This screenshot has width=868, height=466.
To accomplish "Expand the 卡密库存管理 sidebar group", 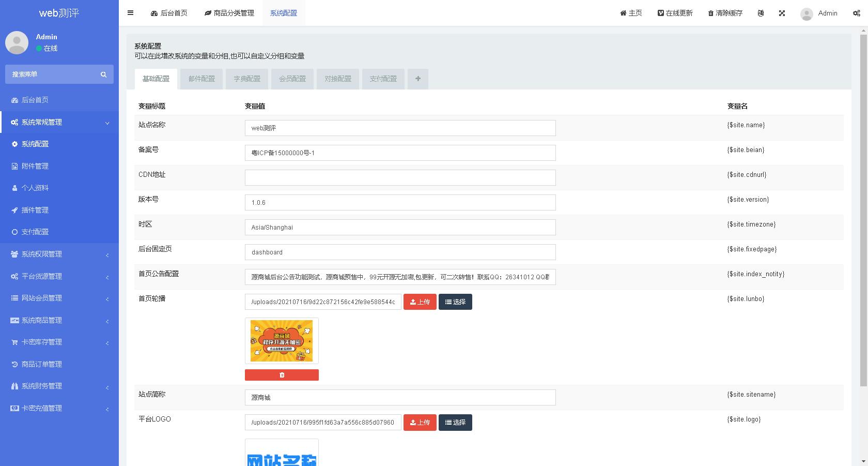I will click(59, 342).
